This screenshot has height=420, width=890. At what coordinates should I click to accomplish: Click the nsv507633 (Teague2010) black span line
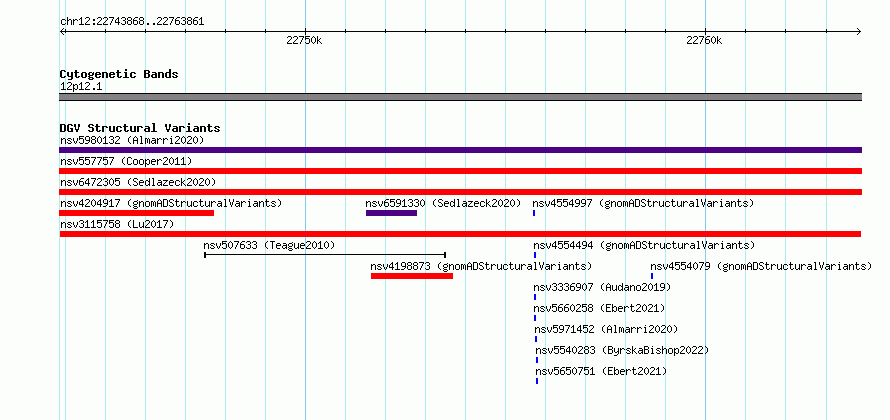point(325,255)
